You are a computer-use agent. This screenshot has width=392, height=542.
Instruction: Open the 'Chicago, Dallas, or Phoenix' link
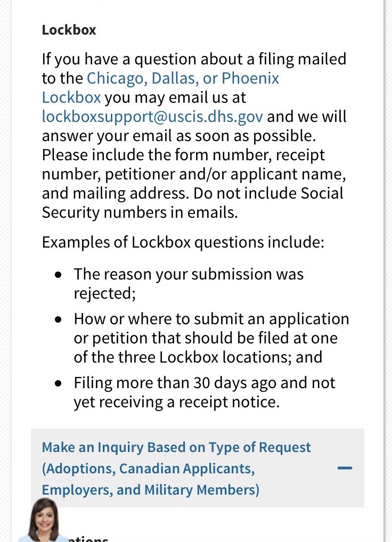coord(183,78)
